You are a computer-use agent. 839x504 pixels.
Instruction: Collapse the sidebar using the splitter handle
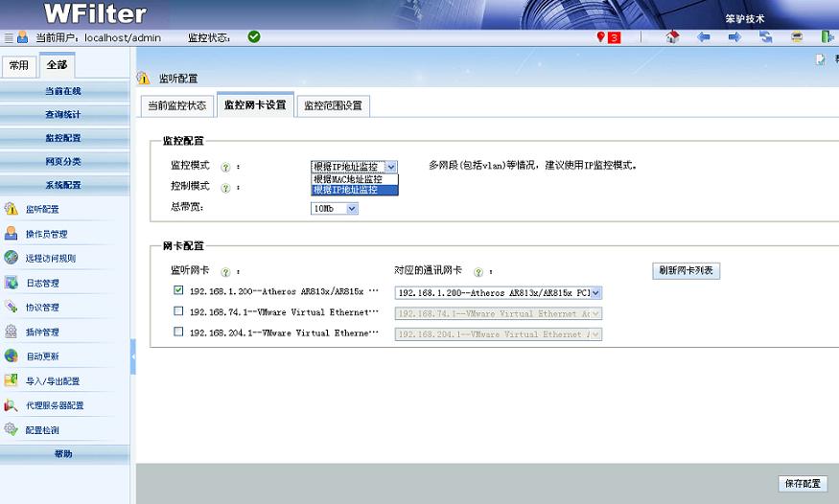(x=133, y=356)
